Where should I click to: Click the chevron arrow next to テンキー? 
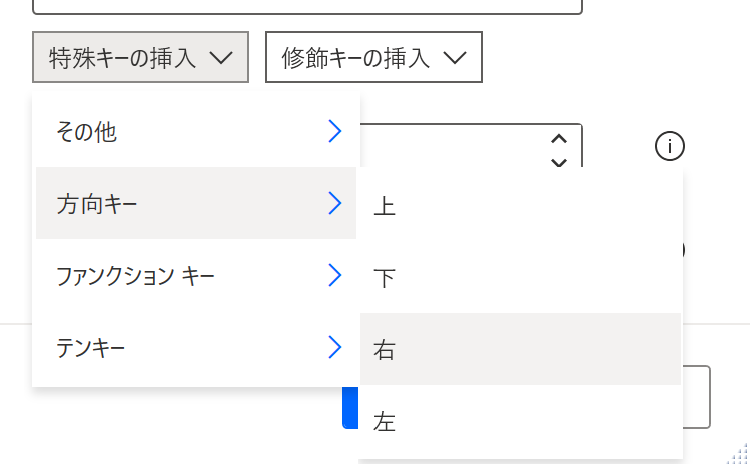(335, 346)
